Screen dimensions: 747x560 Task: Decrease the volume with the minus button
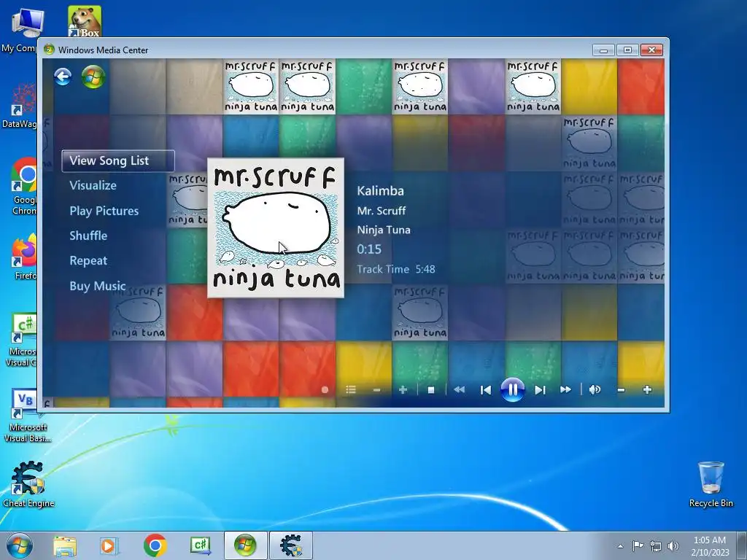[x=621, y=389]
